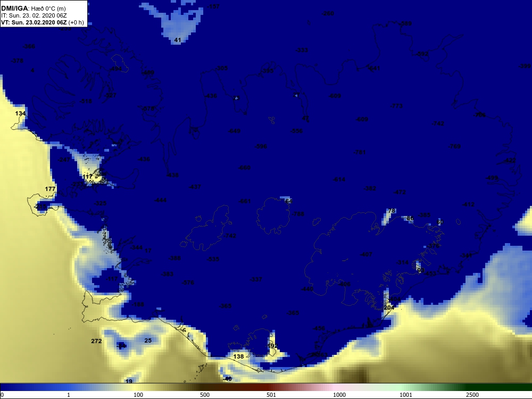
Task: Click the '-649' value on the map
Action: pos(234,131)
